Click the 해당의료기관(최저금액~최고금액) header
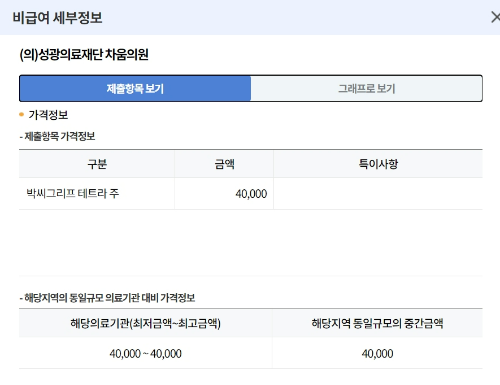 [x=145, y=323]
